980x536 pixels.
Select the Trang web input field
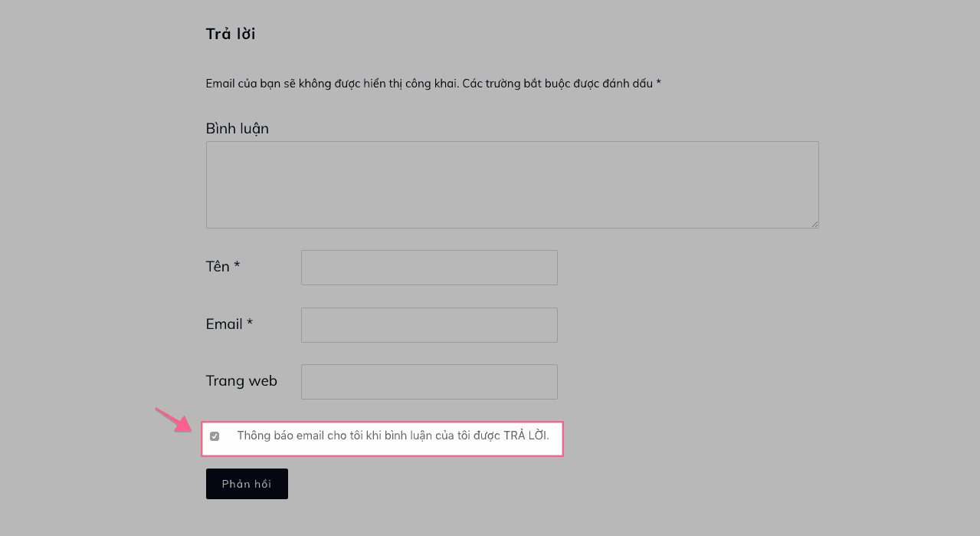tap(429, 382)
